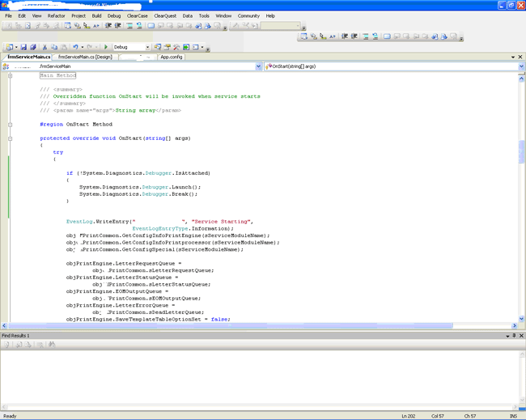
Task: Open the Refactor menu
Action: point(56,15)
